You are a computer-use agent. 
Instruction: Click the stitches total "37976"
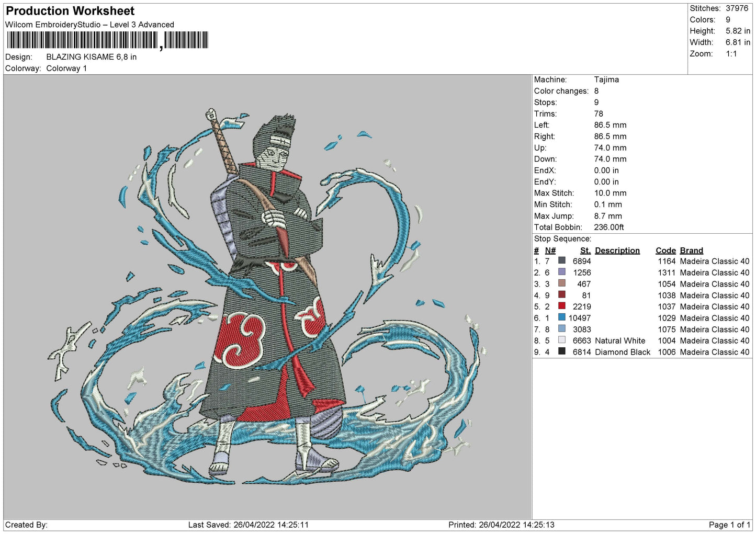[x=737, y=8]
